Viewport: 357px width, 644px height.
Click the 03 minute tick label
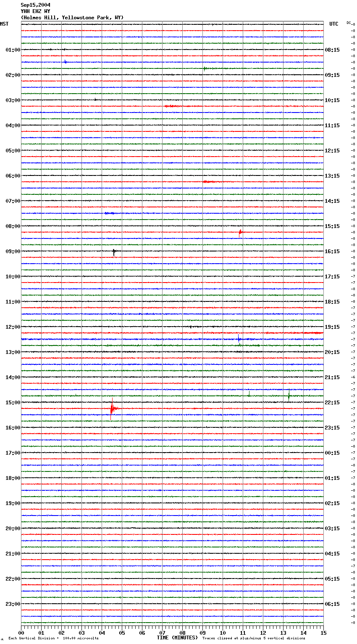click(x=81, y=633)
